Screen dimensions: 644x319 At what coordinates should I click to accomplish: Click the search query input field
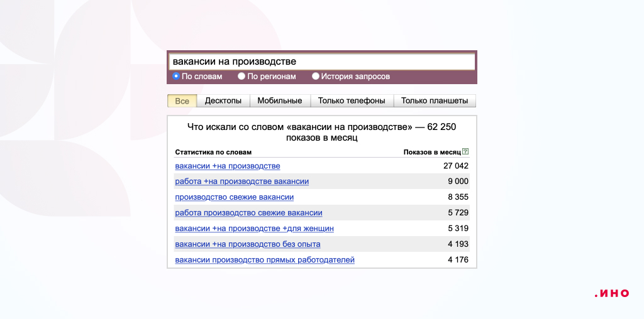pos(321,62)
